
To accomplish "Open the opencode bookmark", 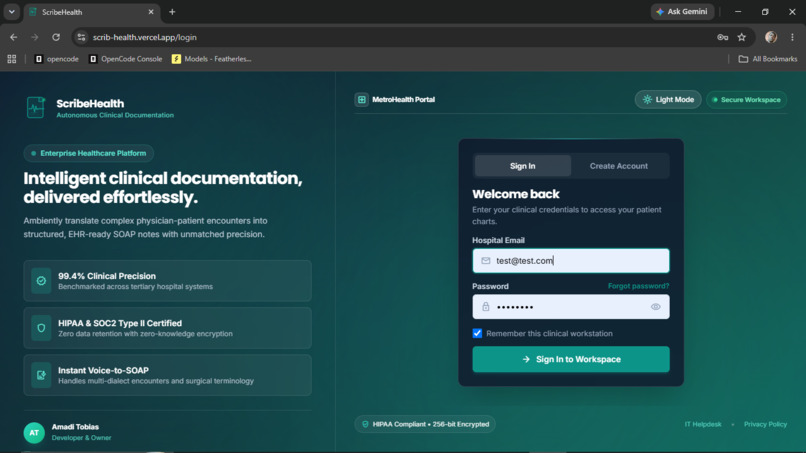I will (x=57, y=59).
